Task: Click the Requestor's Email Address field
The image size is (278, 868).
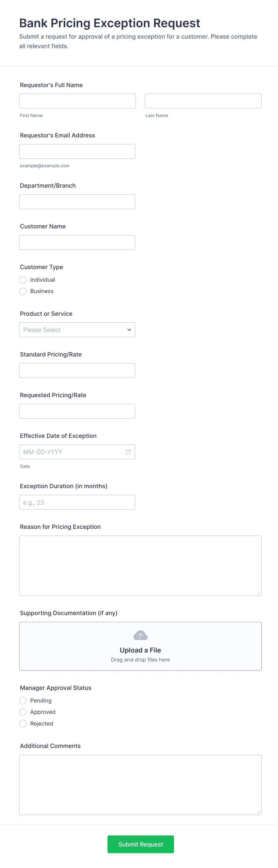Action: (77, 152)
